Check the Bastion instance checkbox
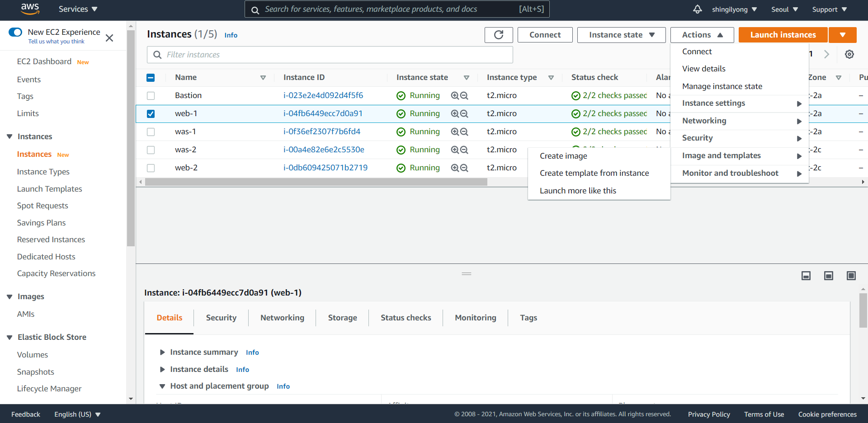868x423 pixels. point(151,96)
